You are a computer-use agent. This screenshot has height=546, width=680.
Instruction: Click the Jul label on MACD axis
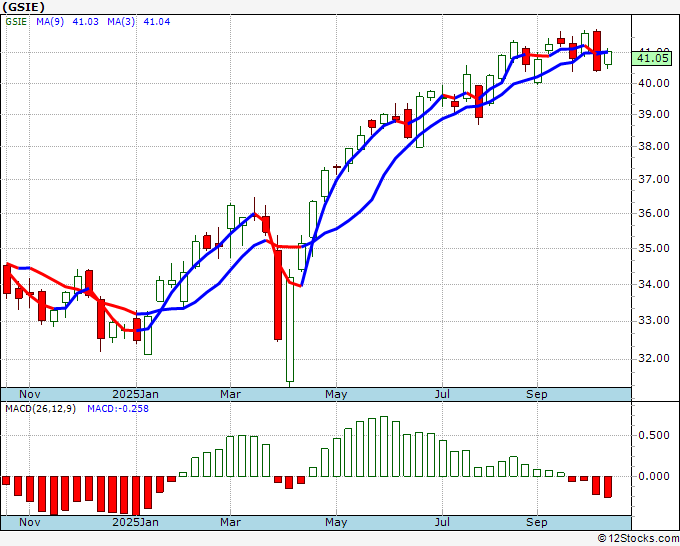coord(442,522)
